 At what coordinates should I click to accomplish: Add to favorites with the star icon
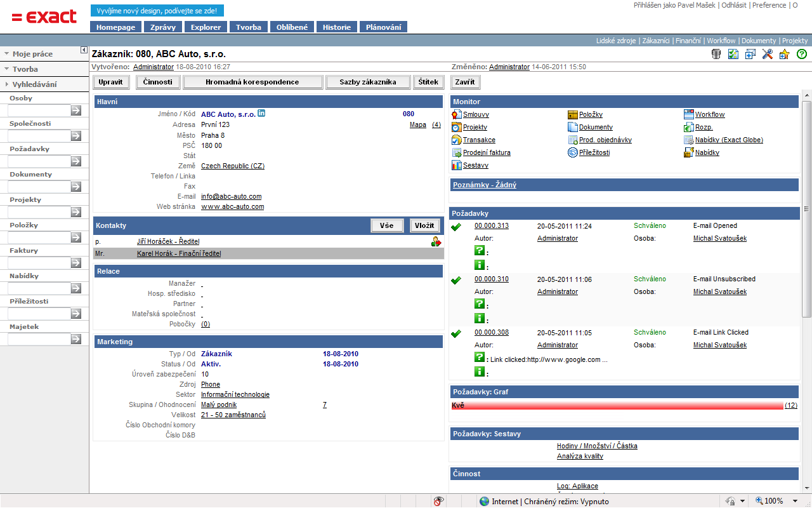tap(784, 54)
